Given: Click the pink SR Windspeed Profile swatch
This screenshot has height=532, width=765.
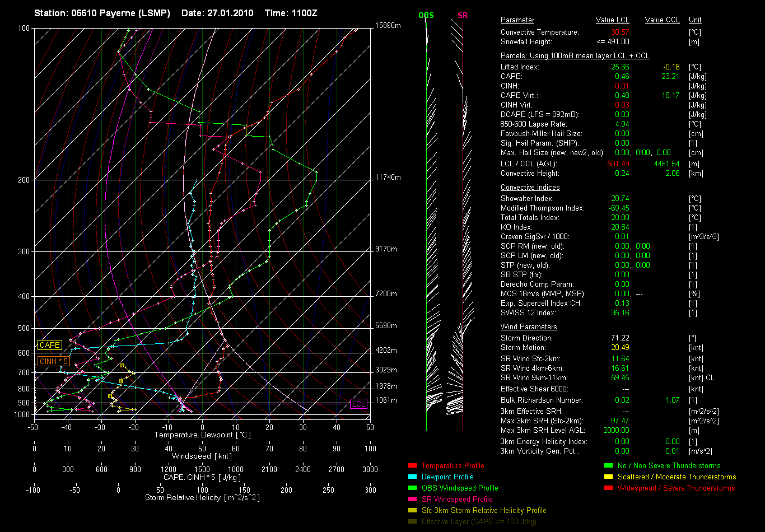Looking at the screenshot, I should pyautogui.click(x=413, y=500).
